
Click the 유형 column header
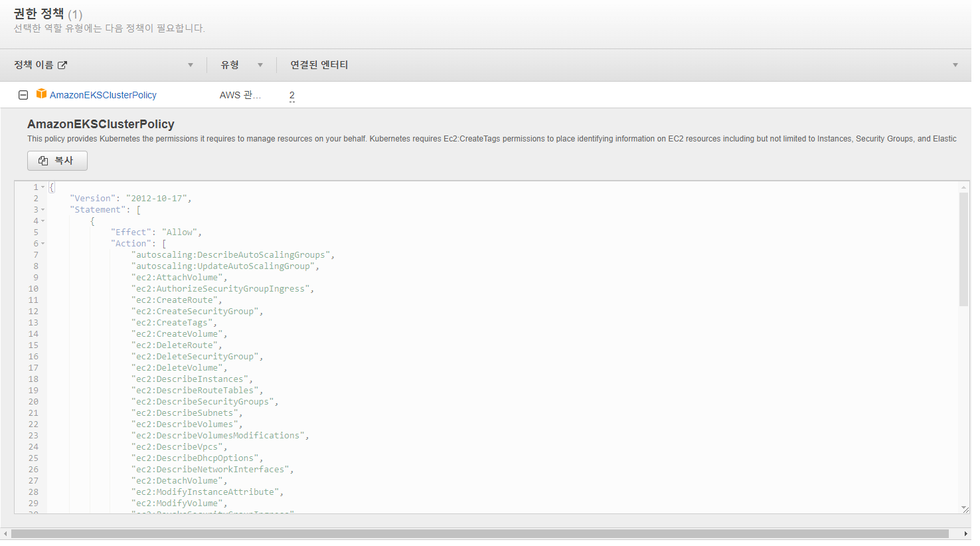coord(230,64)
